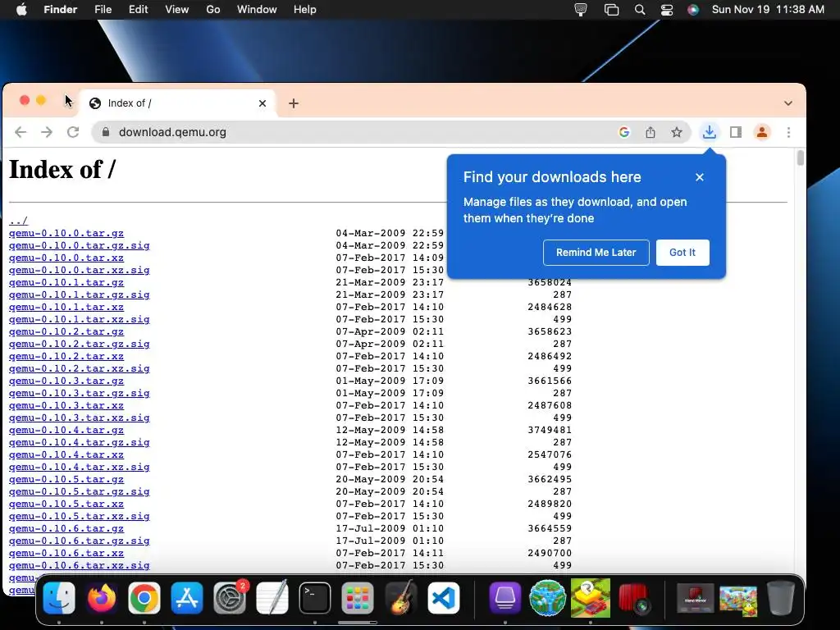The height and width of the screenshot is (630, 840).
Task: Open the Window menu
Action: (257, 10)
